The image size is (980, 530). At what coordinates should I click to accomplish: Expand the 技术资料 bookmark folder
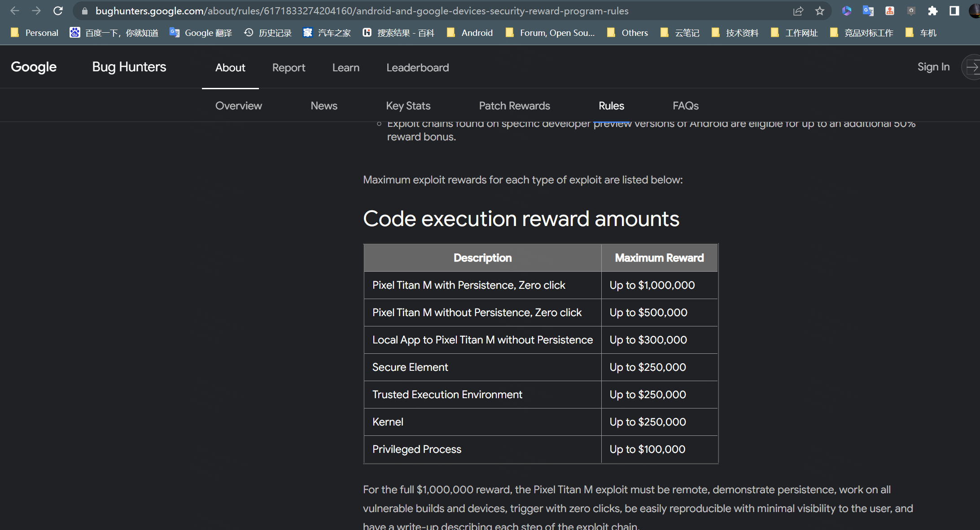(x=735, y=33)
